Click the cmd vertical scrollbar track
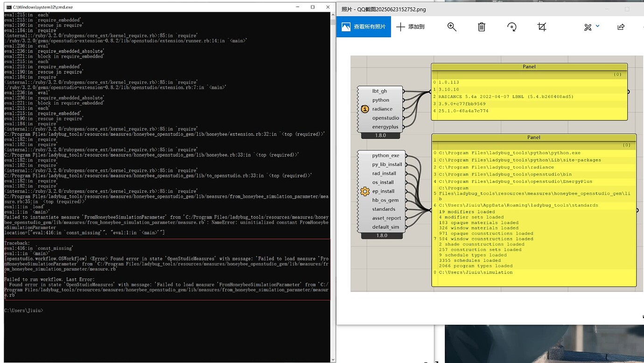This screenshot has width=644, height=363. (x=333, y=187)
